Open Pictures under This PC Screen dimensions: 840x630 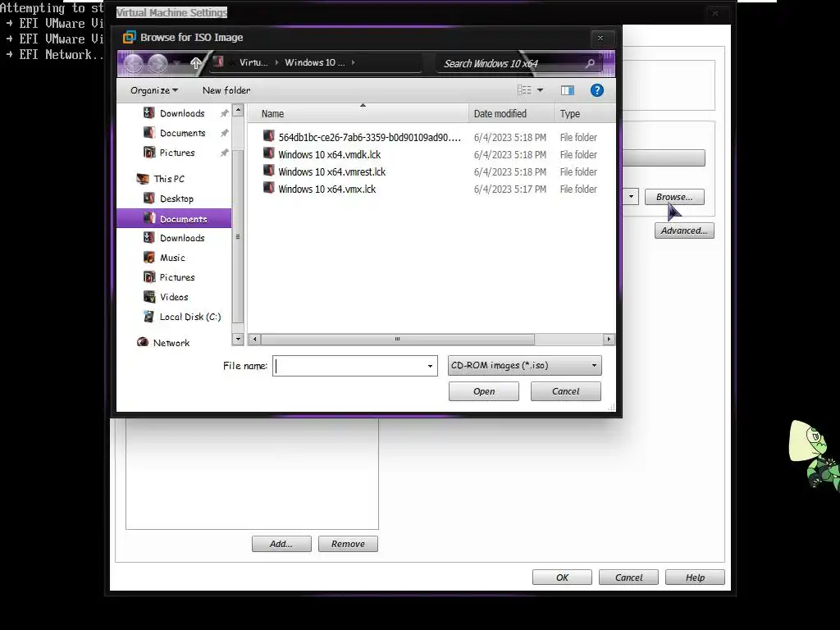click(x=177, y=277)
